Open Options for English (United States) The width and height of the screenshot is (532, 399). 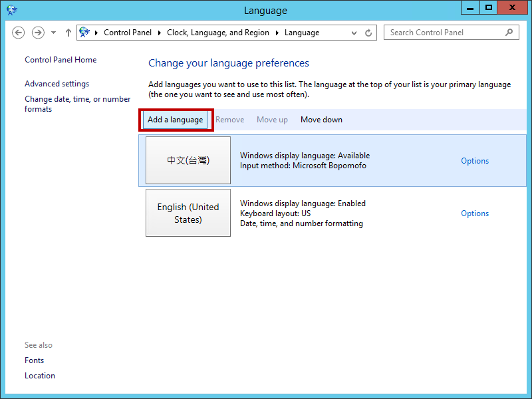coord(475,213)
